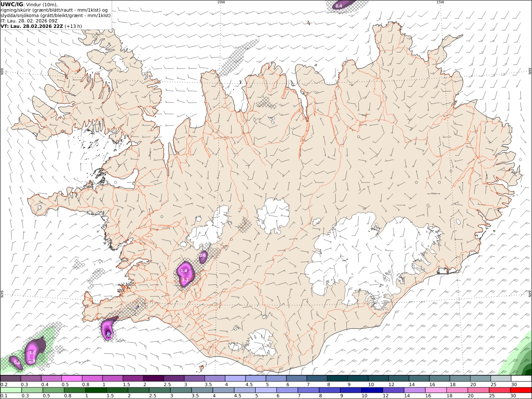Click the 0.6 value in the bottom-left ocean blob
532x399 pixels.
point(17,363)
